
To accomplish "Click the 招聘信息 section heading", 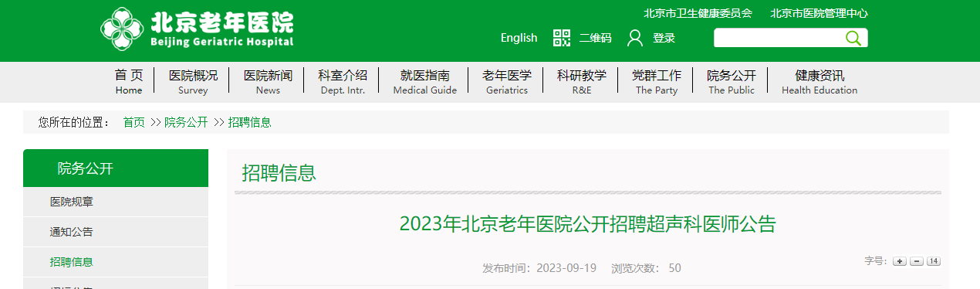I will coord(279,173).
